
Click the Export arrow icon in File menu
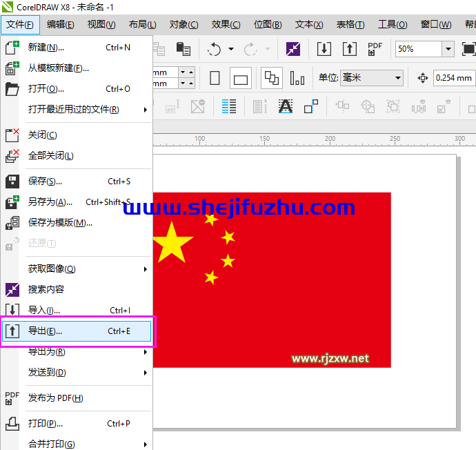[x=12, y=331]
